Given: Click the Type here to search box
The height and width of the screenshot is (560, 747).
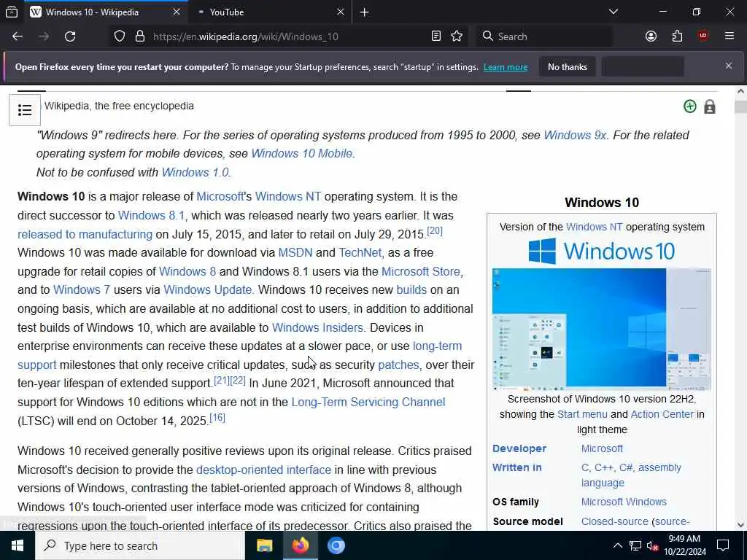Looking at the screenshot, I should [x=140, y=545].
